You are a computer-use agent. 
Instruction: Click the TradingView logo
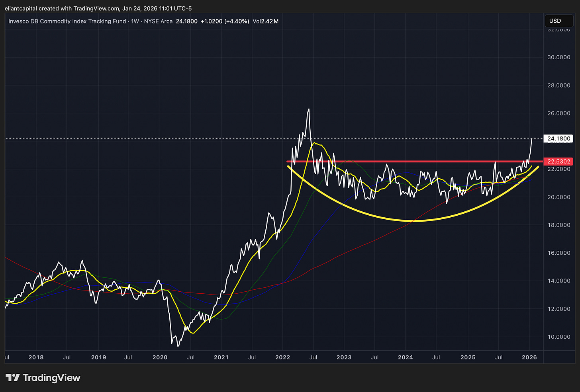pyautogui.click(x=43, y=378)
